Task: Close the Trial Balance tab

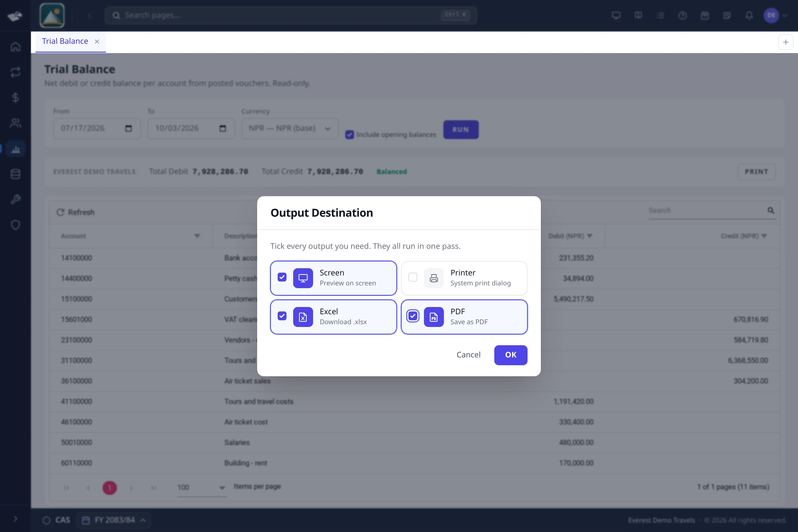Action: coord(97,41)
